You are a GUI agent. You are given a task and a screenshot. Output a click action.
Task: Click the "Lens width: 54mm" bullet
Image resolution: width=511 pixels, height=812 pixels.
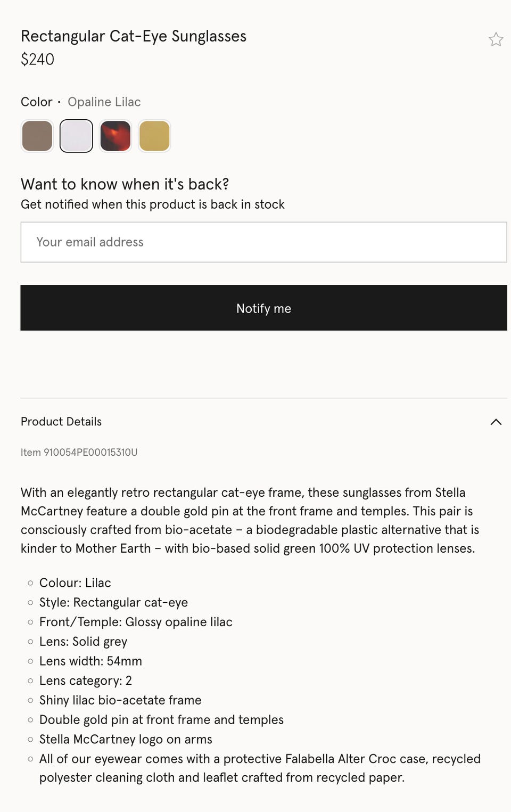coord(90,661)
